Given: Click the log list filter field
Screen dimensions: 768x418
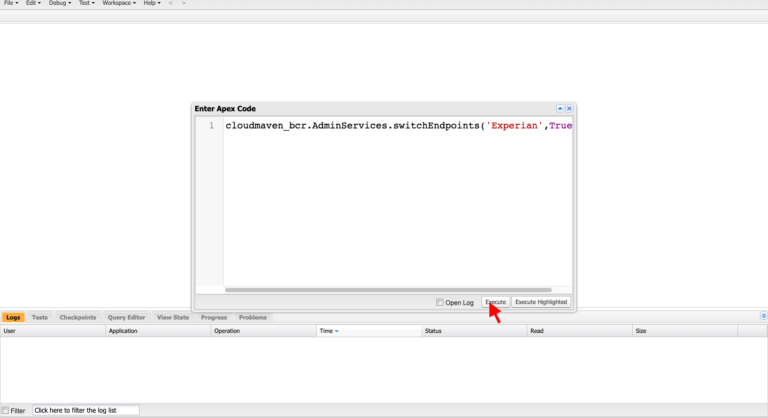Looking at the screenshot, I should coord(86,410).
